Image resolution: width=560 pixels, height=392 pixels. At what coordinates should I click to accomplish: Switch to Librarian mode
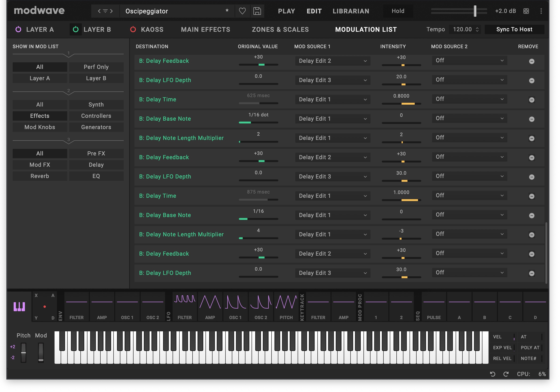(x=351, y=11)
